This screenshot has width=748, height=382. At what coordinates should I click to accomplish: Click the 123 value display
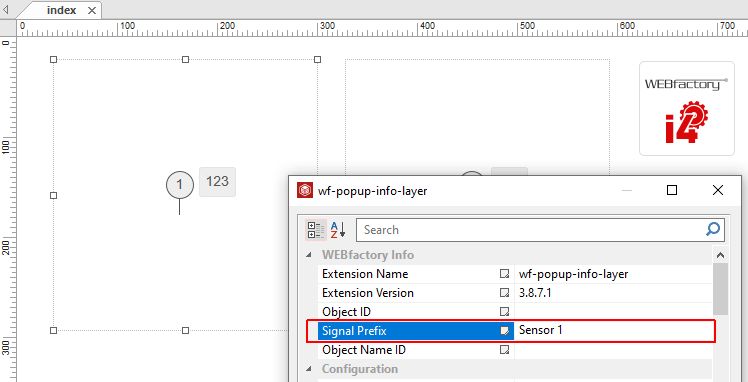(217, 181)
